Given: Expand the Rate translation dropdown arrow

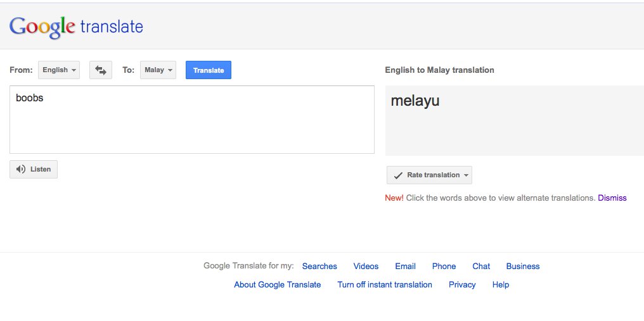Looking at the screenshot, I should pos(466,175).
